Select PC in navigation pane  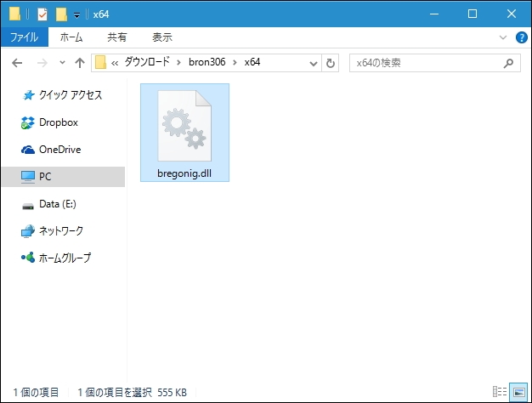pos(63,177)
